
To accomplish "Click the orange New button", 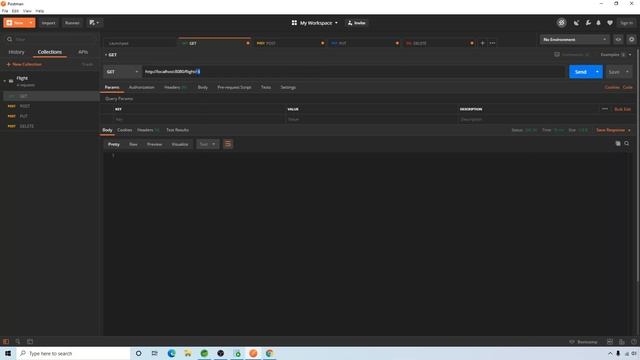I will click(15, 23).
